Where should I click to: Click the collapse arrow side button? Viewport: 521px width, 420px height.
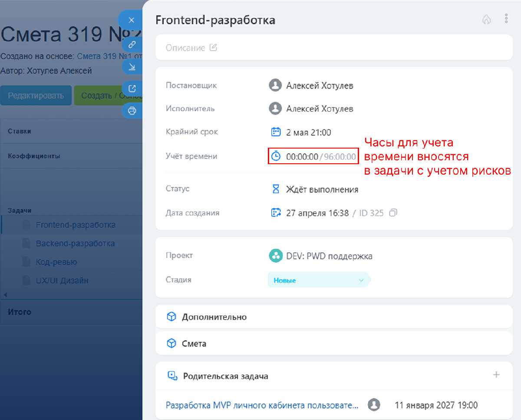[132, 66]
